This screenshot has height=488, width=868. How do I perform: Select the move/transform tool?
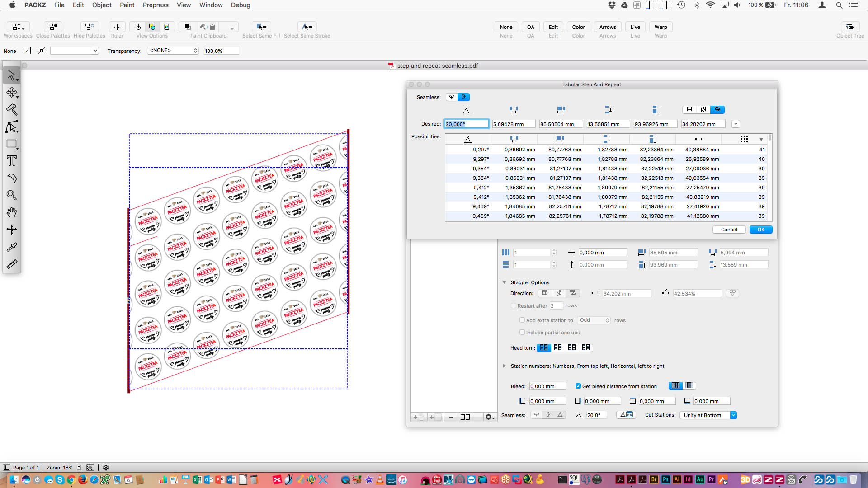(11, 93)
